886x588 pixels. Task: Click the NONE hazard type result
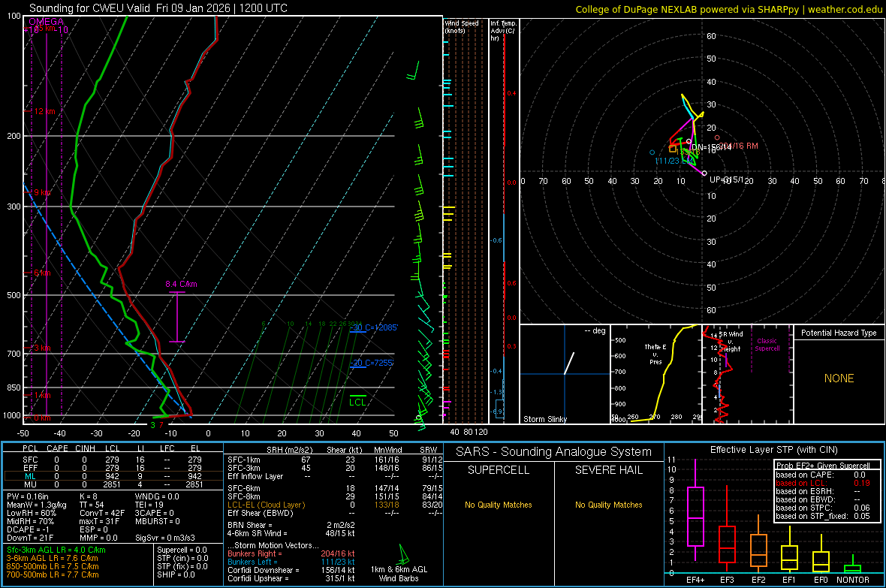(x=839, y=378)
